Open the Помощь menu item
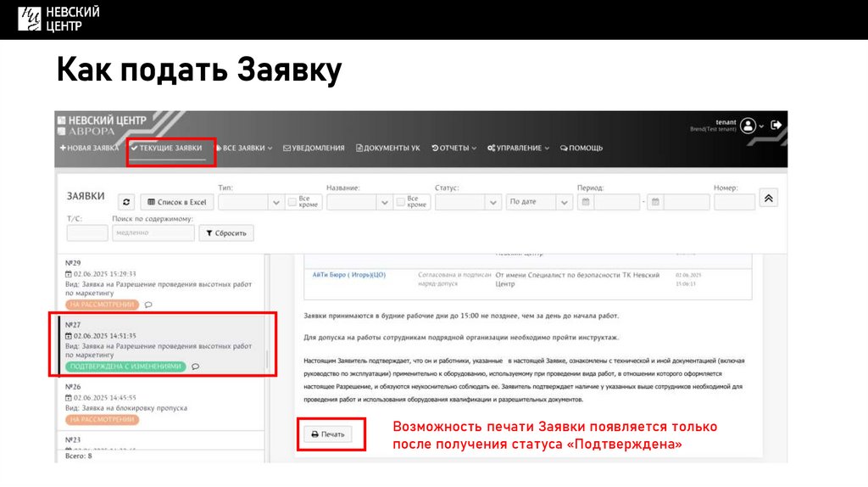Screen dimensions: 868x487 click(581, 148)
